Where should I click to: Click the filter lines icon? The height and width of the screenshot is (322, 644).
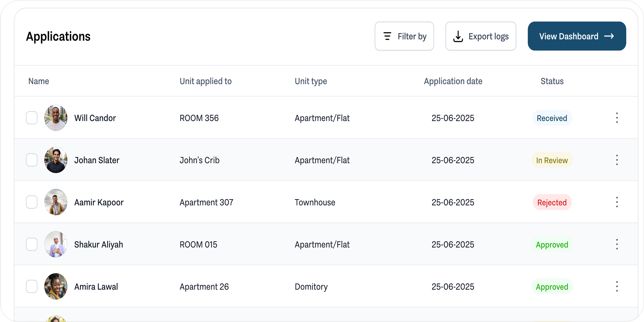pyautogui.click(x=387, y=36)
